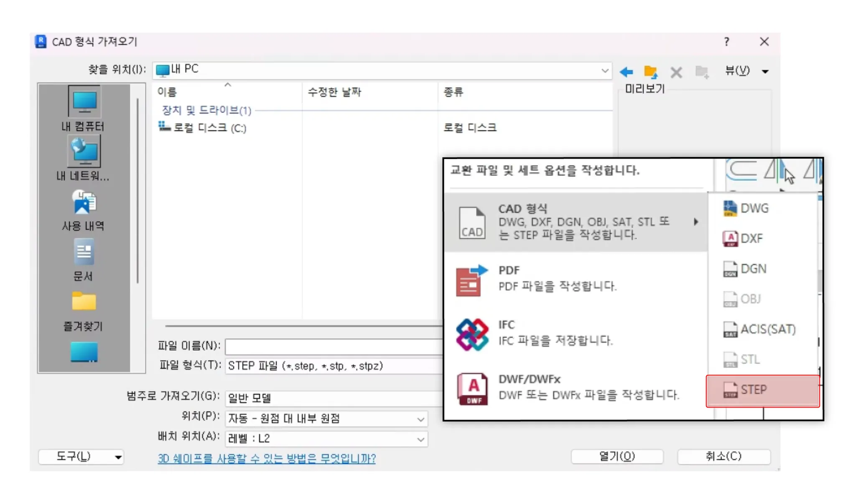Click the 3D shape usage help link
856x504 pixels.
pyautogui.click(x=267, y=458)
